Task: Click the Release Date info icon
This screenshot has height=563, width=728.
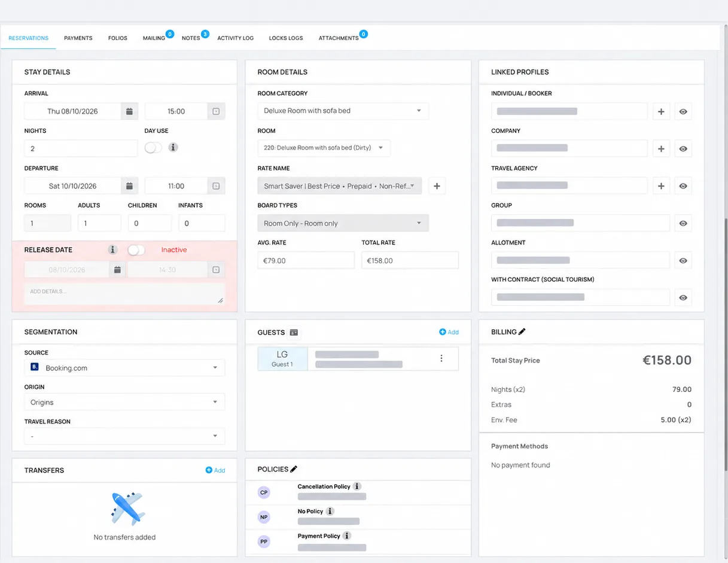Action: [112, 249]
